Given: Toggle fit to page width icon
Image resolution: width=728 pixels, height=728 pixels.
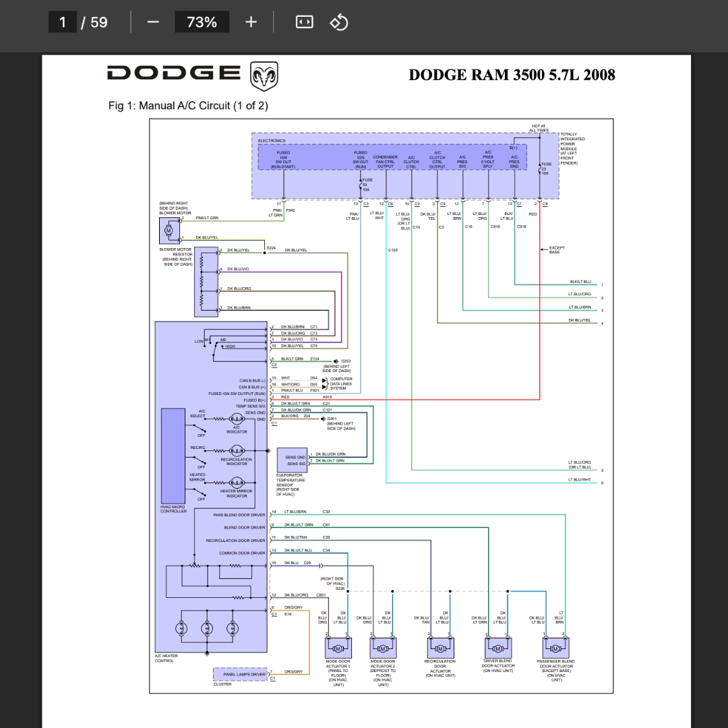Looking at the screenshot, I should click(304, 22).
